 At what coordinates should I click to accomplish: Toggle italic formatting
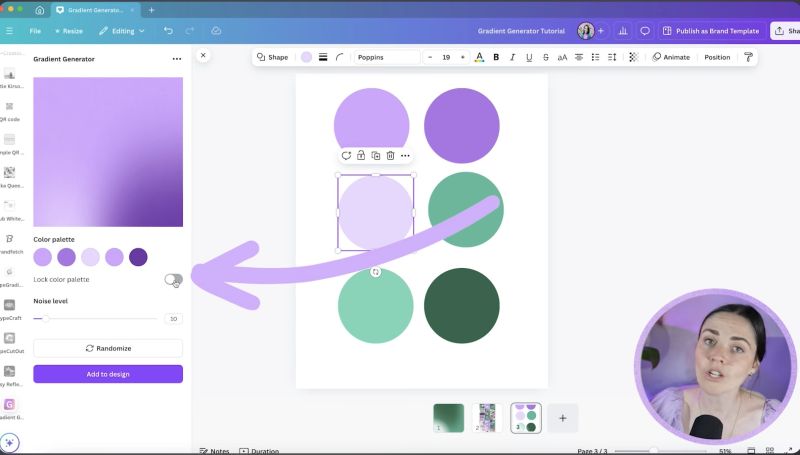point(512,57)
